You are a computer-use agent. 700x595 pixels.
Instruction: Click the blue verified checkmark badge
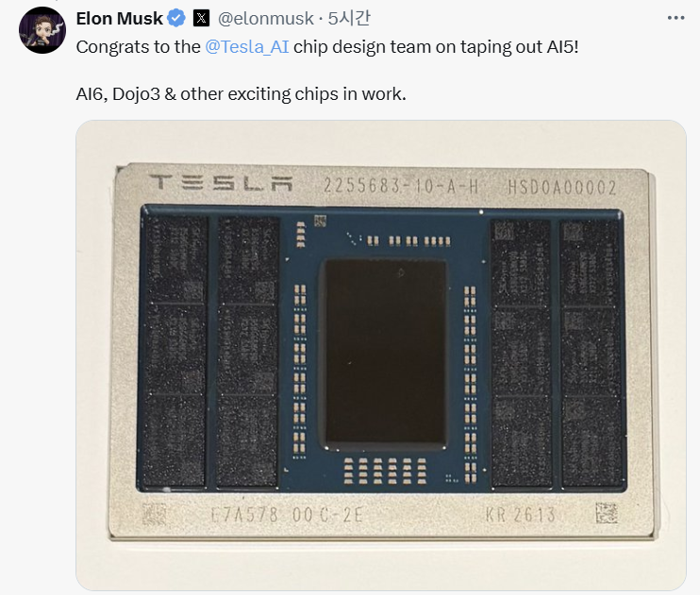(x=176, y=18)
